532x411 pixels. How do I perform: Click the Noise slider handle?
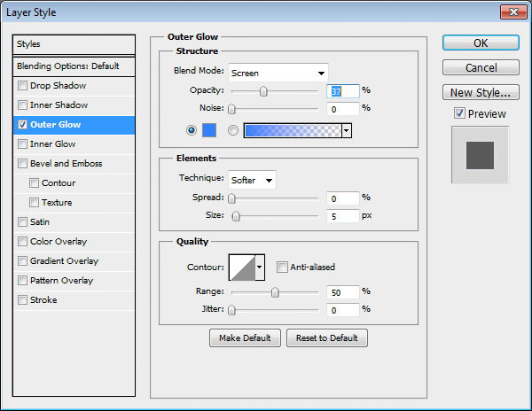(x=231, y=109)
